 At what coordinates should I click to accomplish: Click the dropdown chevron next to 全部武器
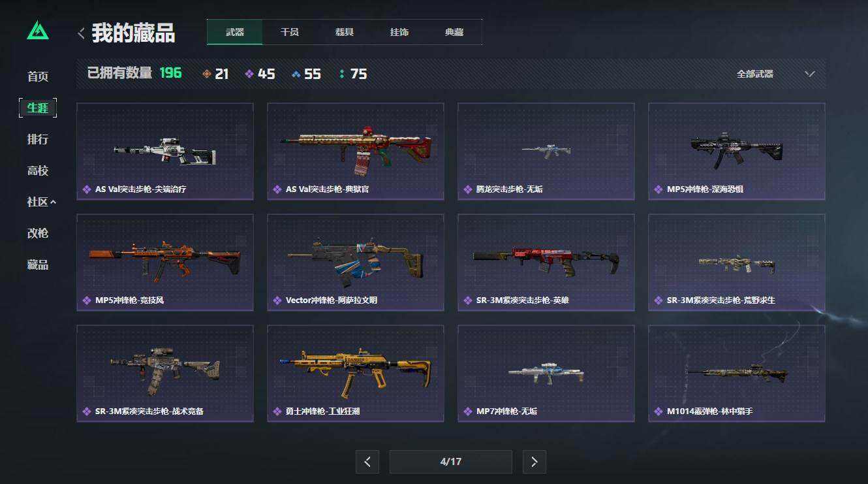(x=810, y=74)
